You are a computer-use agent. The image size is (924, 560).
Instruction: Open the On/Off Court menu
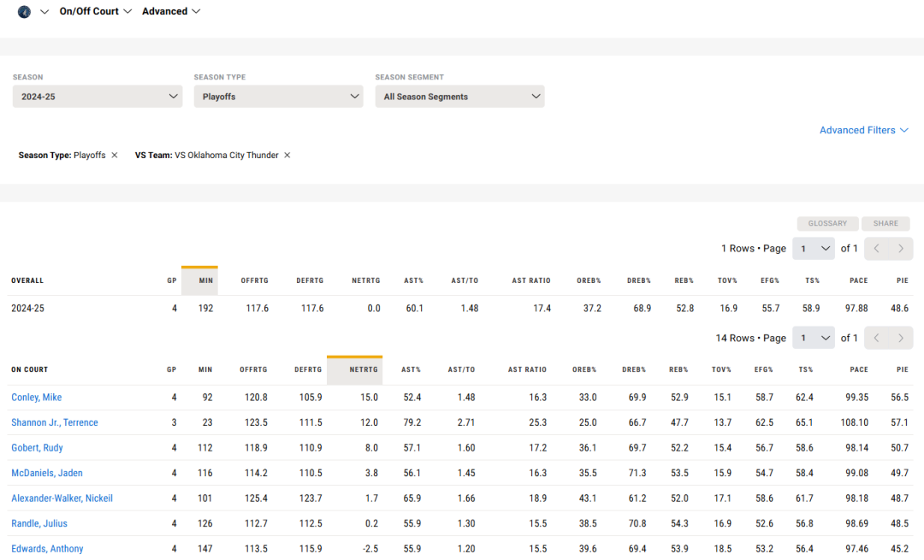click(96, 11)
